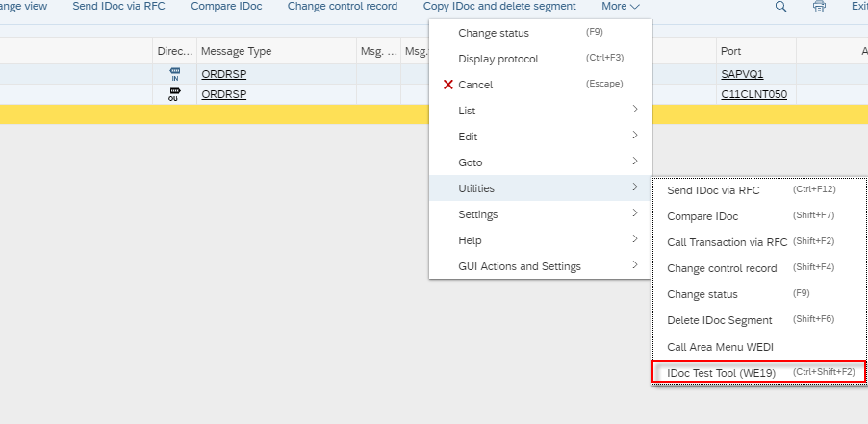
Task: Click the search magnifier icon
Action: [x=780, y=7]
